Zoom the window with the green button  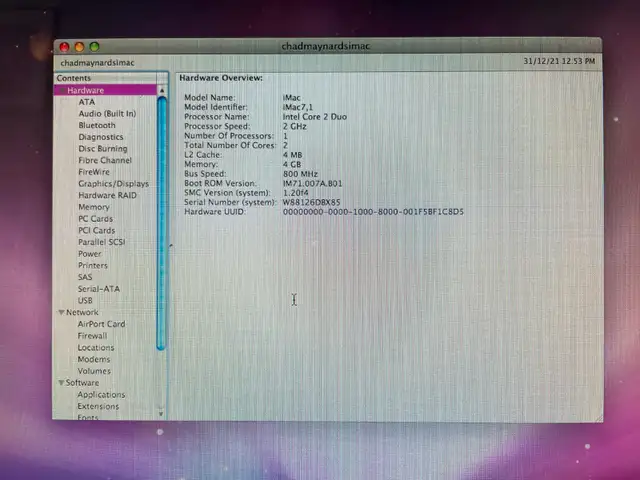[94, 47]
